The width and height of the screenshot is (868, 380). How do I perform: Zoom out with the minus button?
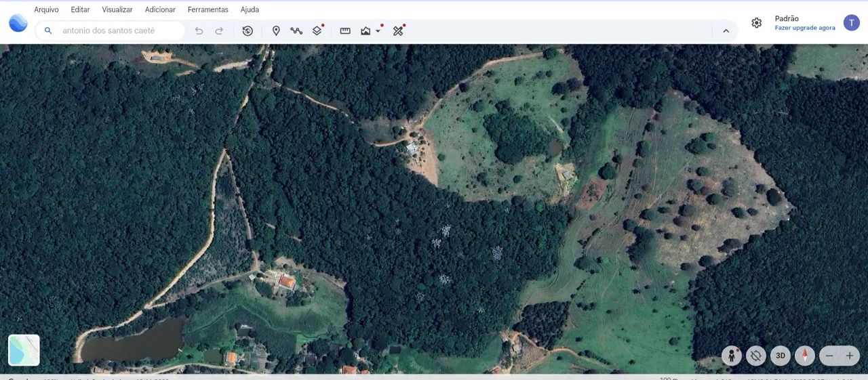829,356
